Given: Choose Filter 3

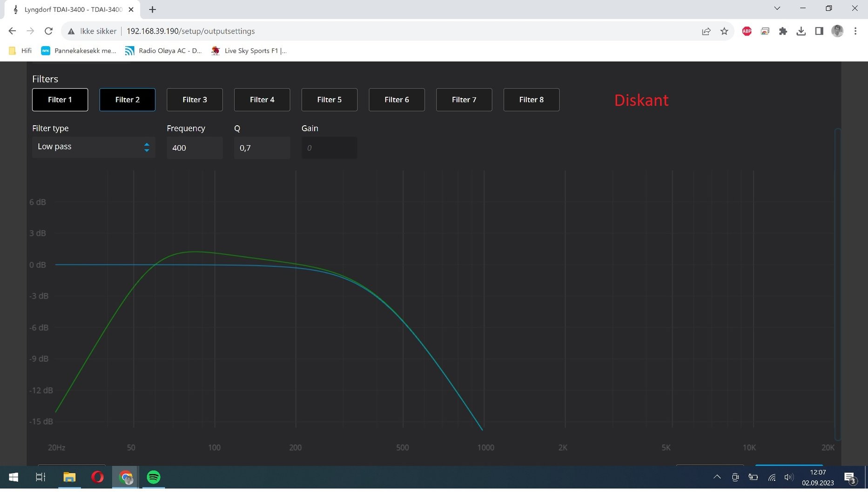Looking at the screenshot, I should coord(195,100).
